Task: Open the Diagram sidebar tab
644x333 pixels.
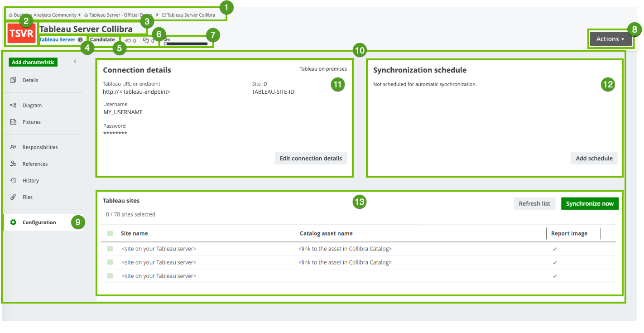Action: point(32,105)
